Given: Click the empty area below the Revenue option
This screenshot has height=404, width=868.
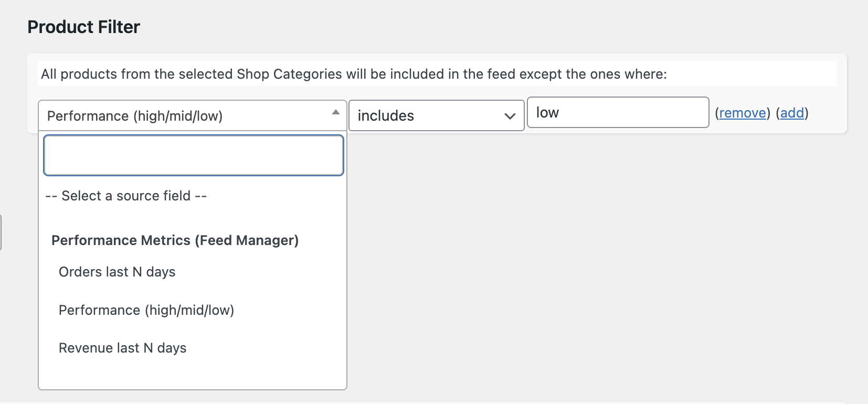Looking at the screenshot, I should [192, 375].
